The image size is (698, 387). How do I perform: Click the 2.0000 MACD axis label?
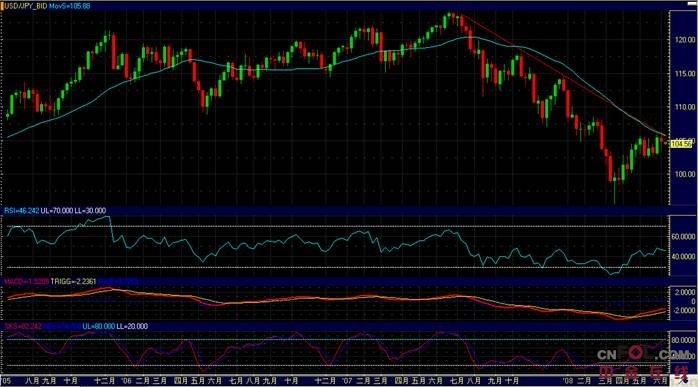click(684, 292)
